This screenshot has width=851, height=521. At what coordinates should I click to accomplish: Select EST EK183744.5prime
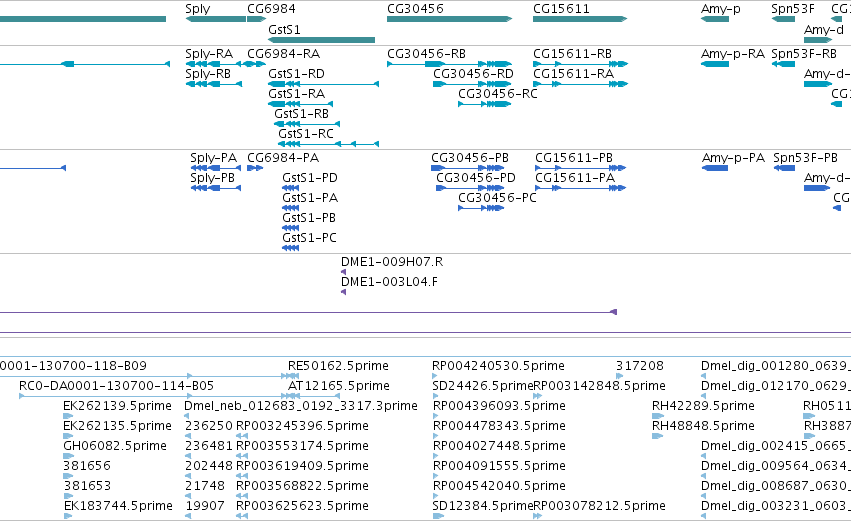point(118,506)
